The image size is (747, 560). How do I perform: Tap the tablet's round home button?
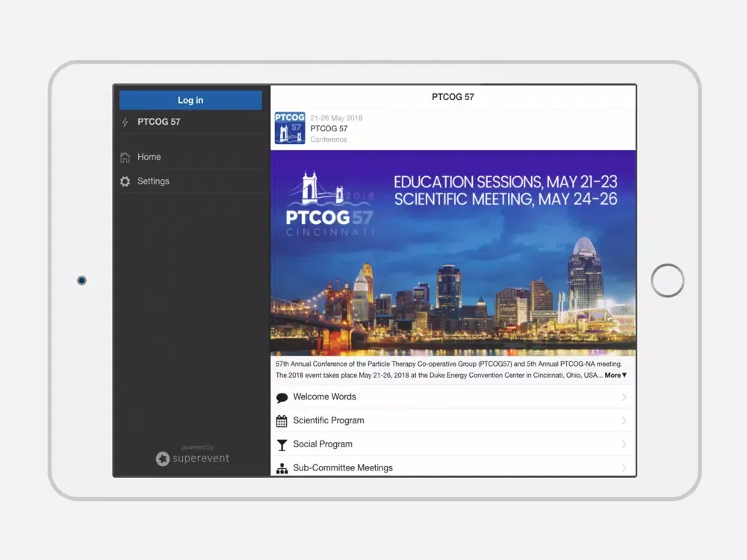[x=667, y=281]
